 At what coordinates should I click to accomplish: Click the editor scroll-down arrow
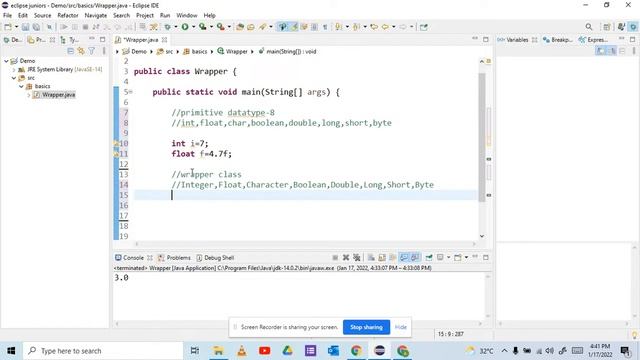point(482,236)
